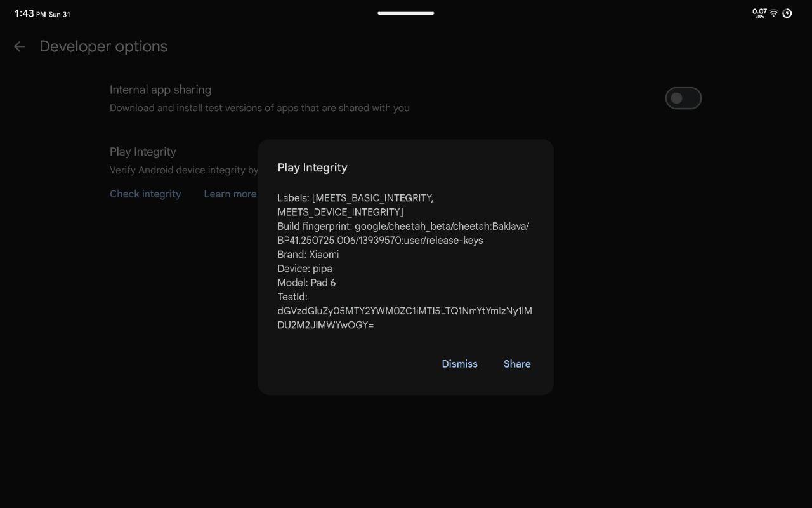Image resolution: width=812 pixels, height=508 pixels.
Task: Go back with the arrow icon
Action: pyautogui.click(x=20, y=46)
